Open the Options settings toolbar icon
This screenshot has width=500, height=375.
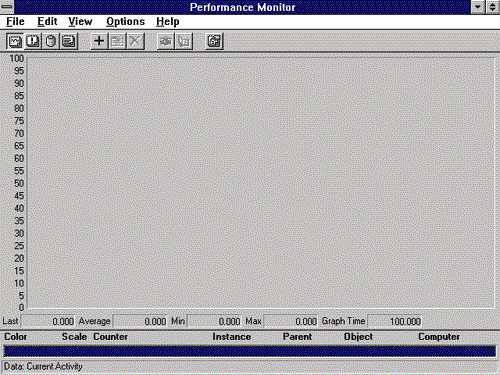214,41
